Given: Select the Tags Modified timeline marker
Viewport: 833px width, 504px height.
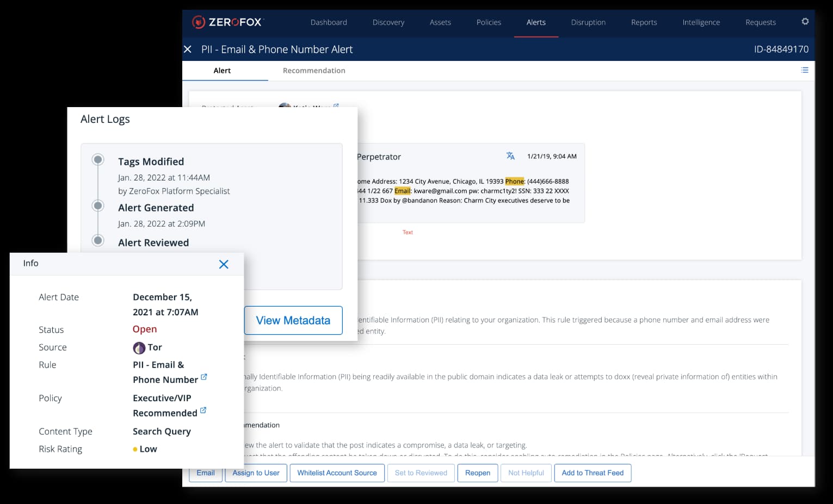Looking at the screenshot, I should coord(98,160).
